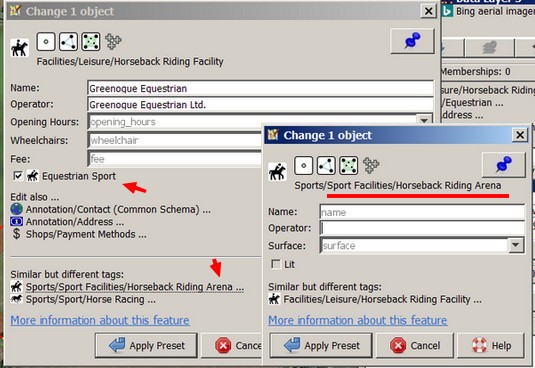535x368 pixels.
Task: Open Annotation/Address preset link
Action: pos(75,222)
